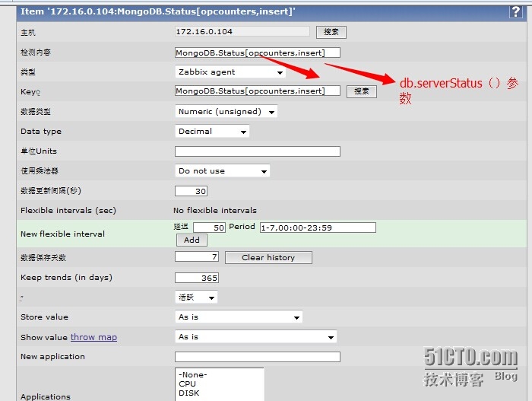Click the Item title header text
This screenshot has height=401, width=532.
click(158, 11)
